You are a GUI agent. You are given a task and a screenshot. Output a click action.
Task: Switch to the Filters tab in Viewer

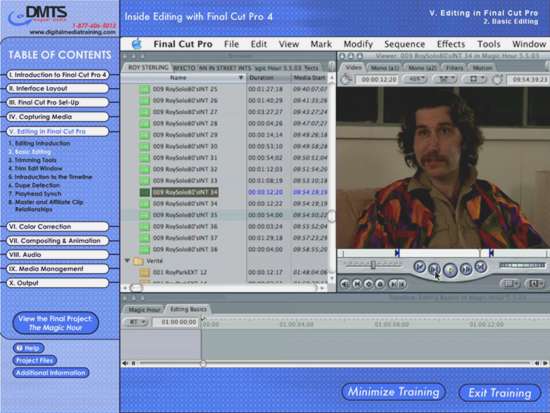(x=455, y=67)
